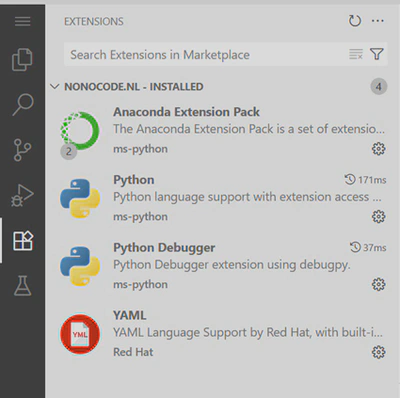Image resolution: width=400 pixels, height=398 pixels.
Task: Refresh the extensions list
Action: click(355, 21)
